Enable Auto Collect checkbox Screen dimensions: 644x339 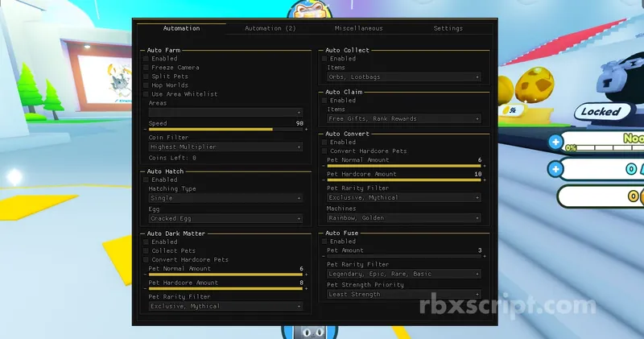(324, 59)
